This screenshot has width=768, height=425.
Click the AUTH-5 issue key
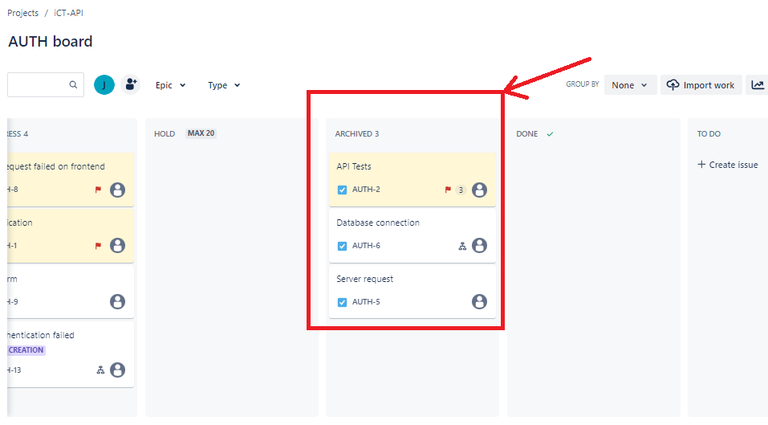[x=366, y=302]
